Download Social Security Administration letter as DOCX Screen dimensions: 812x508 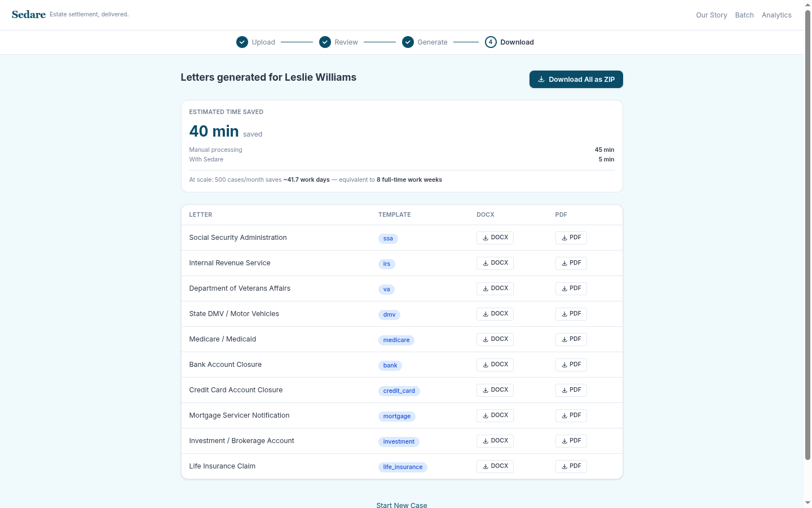point(495,238)
